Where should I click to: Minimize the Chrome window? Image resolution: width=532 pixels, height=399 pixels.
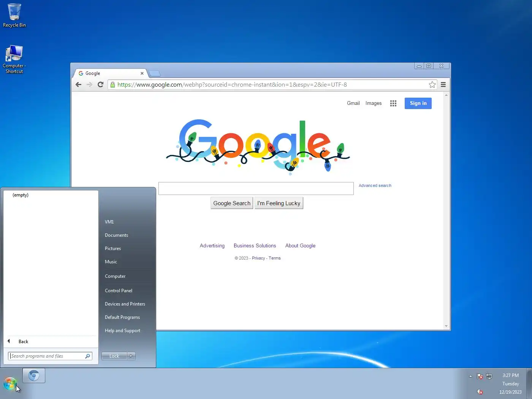pyautogui.click(x=419, y=66)
